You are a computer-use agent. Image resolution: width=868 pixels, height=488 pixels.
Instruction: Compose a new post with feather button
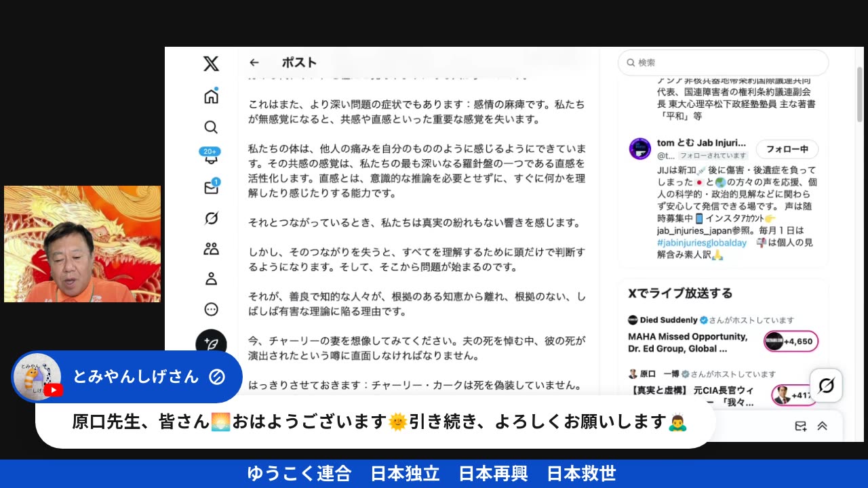[211, 344]
